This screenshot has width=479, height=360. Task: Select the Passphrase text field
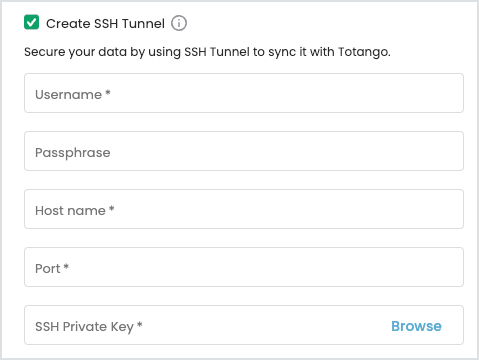pos(244,151)
